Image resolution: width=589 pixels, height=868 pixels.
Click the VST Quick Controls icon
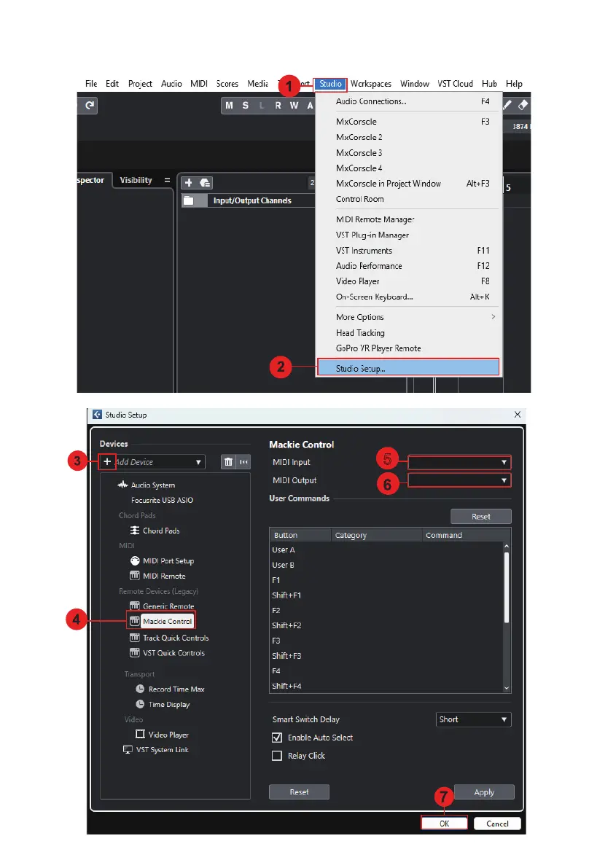coord(135,653)
